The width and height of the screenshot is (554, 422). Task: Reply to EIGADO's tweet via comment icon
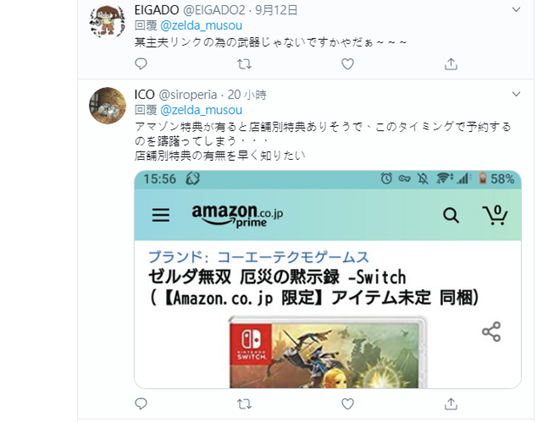tap(141, 64)
